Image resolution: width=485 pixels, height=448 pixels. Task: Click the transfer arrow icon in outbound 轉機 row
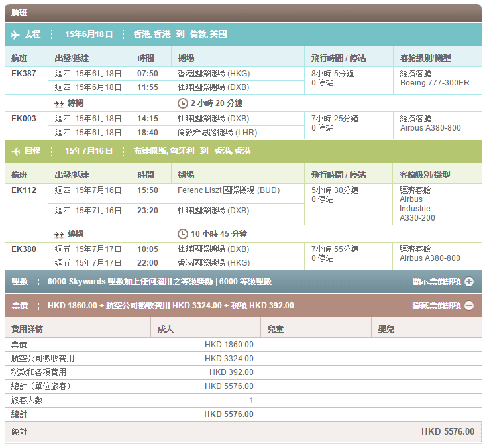(x=59, y=103)
